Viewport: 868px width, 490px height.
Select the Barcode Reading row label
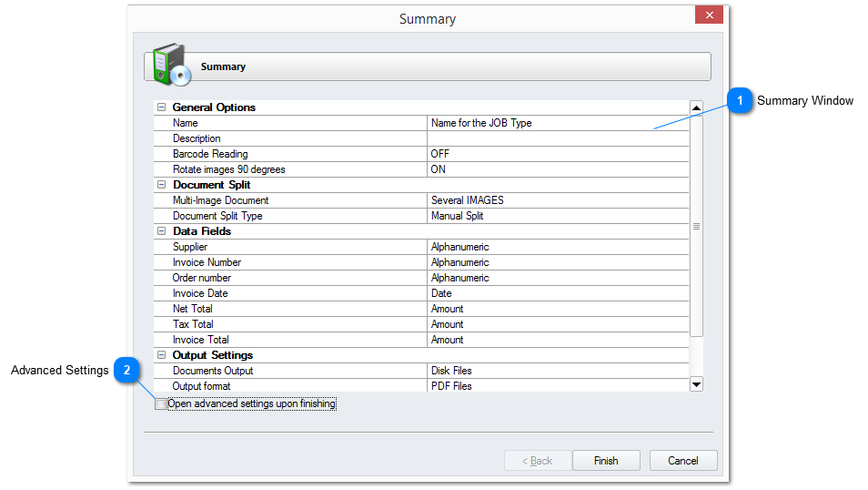pos(210,154)
